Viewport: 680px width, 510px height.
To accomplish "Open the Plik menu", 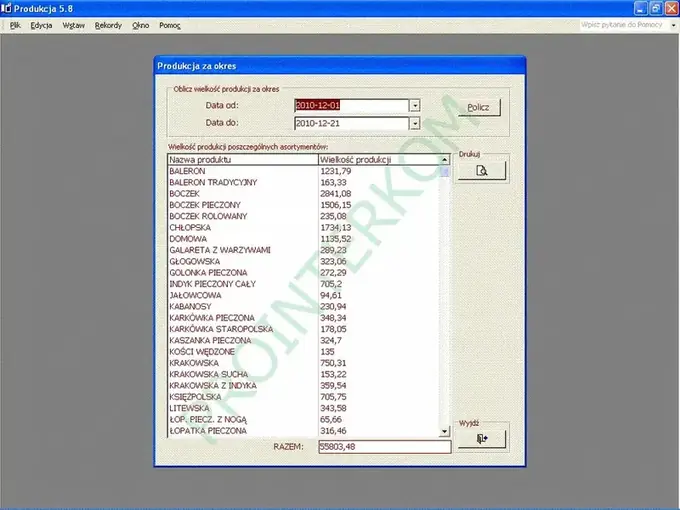I will pos(15,25).
